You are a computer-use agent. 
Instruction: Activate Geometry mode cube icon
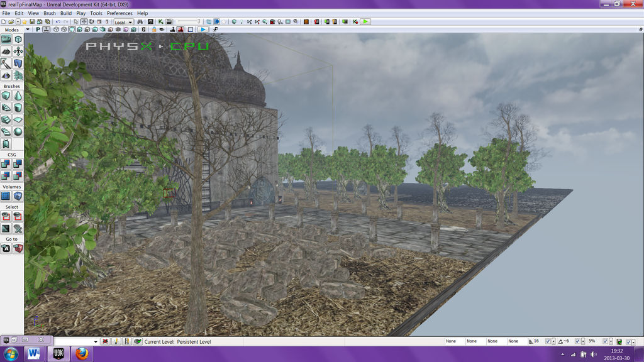pos(18,39)
